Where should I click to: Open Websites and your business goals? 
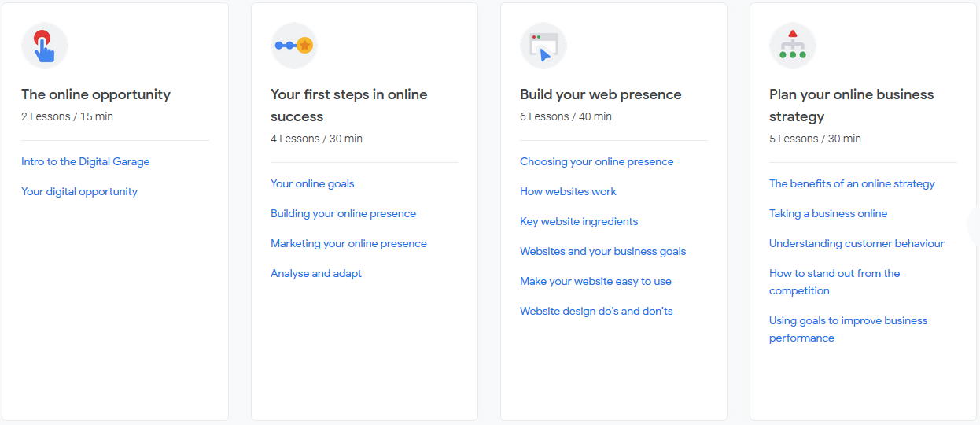pos(602,251)
